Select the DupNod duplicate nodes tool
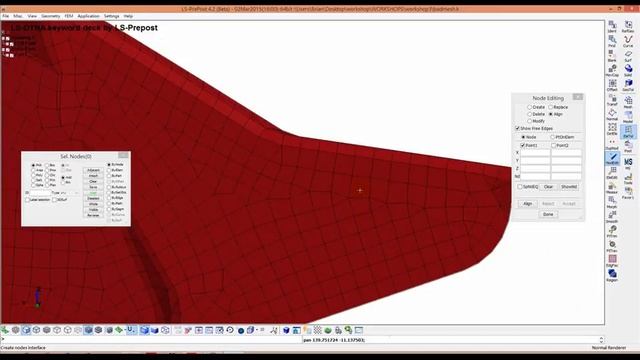The width and height of the screenshot is (640, 360). tap(612, 144)
